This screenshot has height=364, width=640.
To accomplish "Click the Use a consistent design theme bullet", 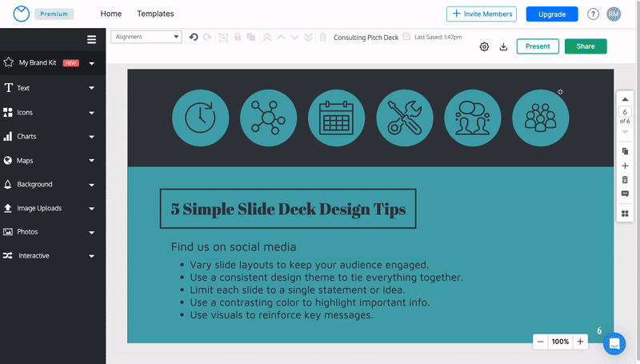I will pyautogui.click(x=326, y=278).
